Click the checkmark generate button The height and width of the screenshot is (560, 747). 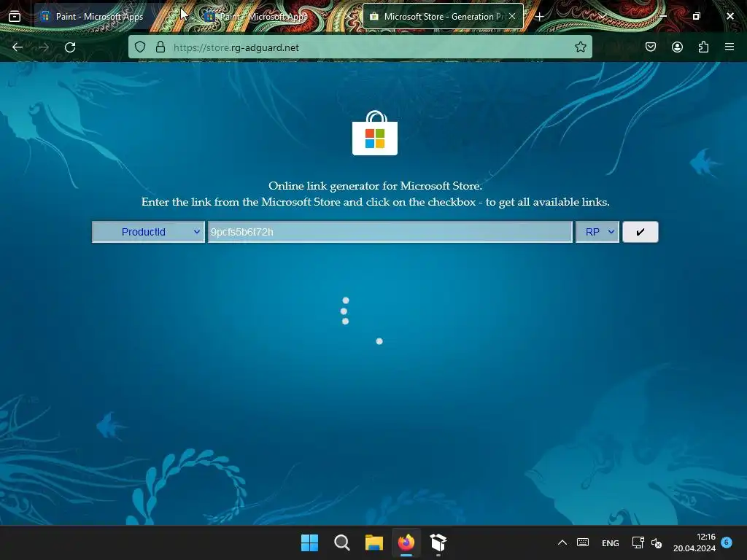pyautogui.click(x=640, y=232)
